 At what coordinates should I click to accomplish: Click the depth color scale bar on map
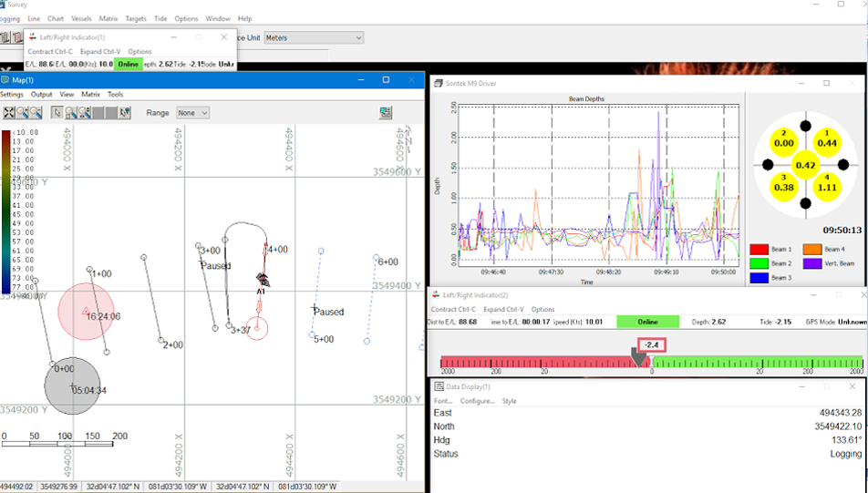(5, 212)
